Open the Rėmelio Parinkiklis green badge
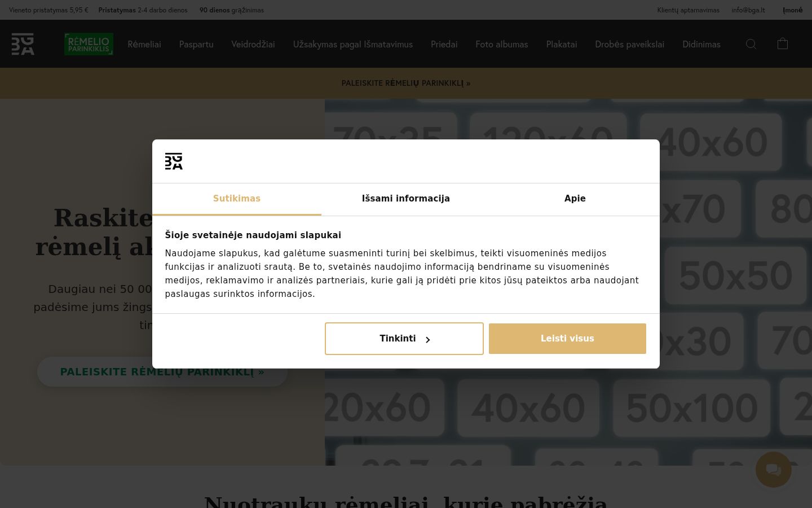Viewport: 812px width, 508px height. click(x=89, y=44)
